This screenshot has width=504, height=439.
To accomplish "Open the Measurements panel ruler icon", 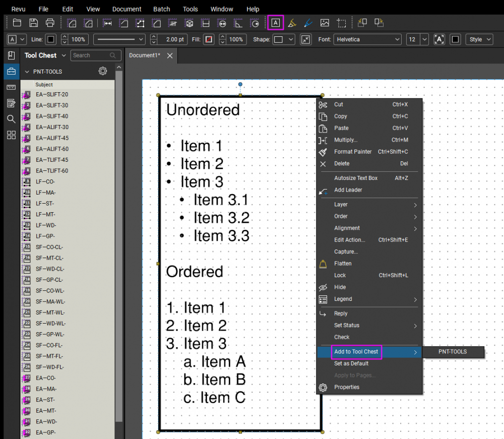I will tap(11, 87).
